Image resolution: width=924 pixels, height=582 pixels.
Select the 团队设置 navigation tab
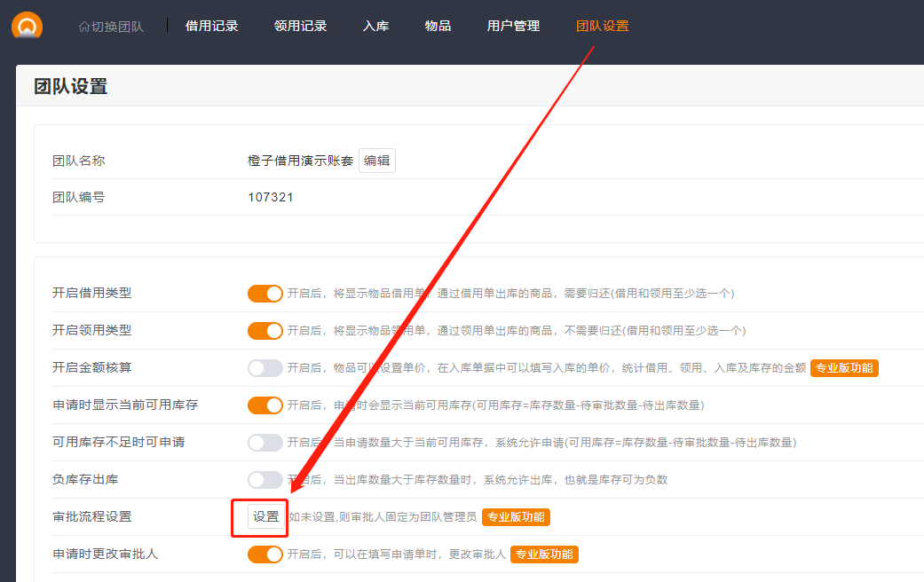(x=602, y=26)
